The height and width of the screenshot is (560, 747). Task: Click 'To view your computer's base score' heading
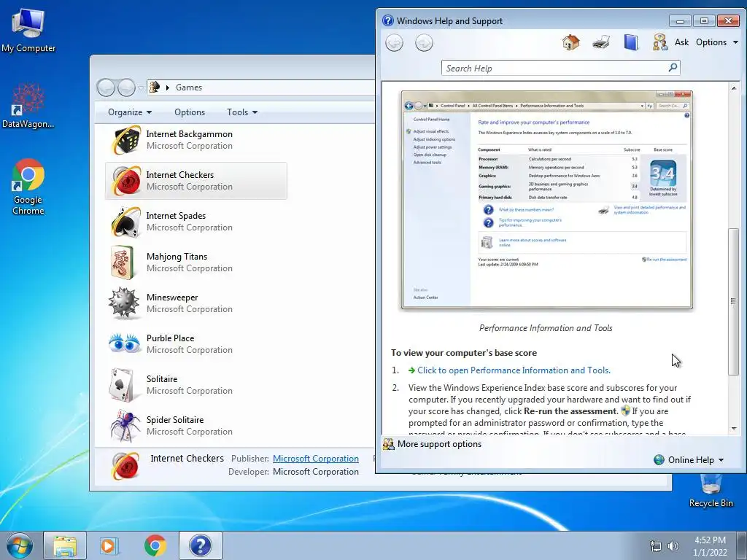(463, 353)
